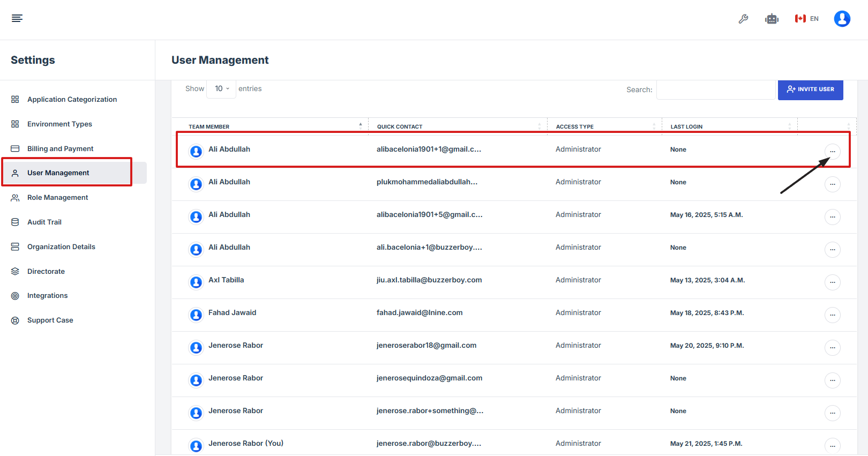868x456 pixels.
Task: Open actions menu for Fahad Jawaid
Action: [832, 315]
